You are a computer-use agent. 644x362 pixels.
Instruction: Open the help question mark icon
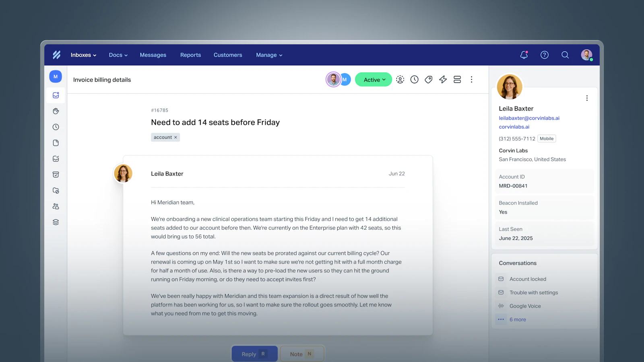[544, 55]
